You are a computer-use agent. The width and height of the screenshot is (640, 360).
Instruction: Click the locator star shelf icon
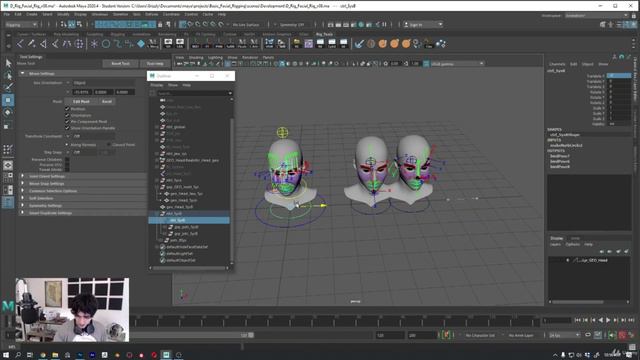[x=94, y=44]
